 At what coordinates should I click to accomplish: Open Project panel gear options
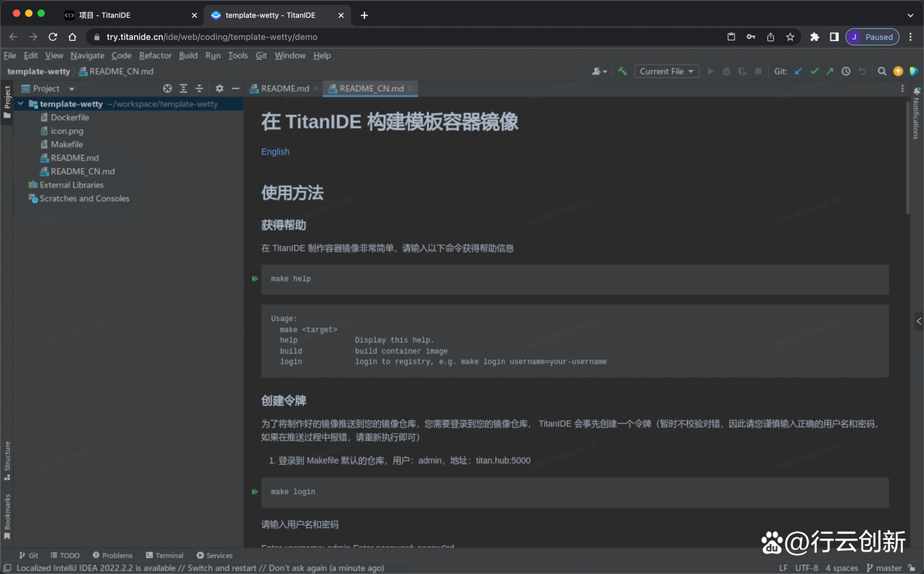coord(219,89)
